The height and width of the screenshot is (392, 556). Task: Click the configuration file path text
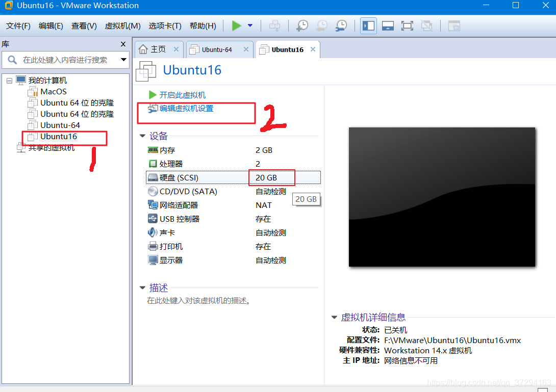tap(452, 340)
